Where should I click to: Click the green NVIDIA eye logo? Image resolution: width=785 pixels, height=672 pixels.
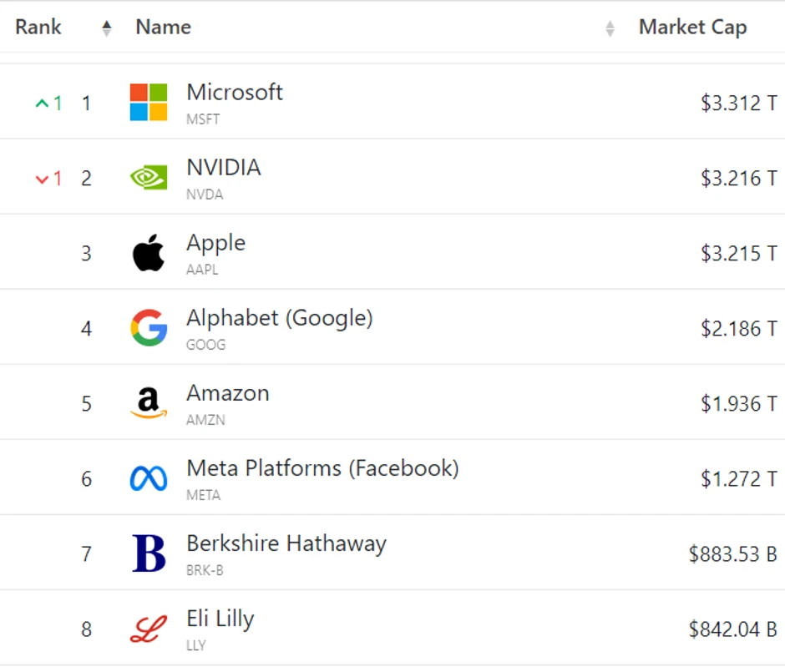pos(149,178)
